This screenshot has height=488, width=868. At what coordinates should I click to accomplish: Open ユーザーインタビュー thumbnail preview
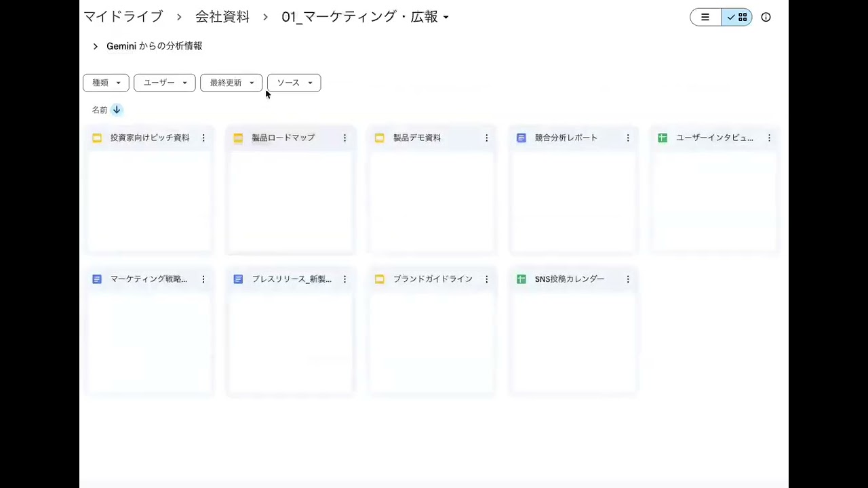(715, 201)
